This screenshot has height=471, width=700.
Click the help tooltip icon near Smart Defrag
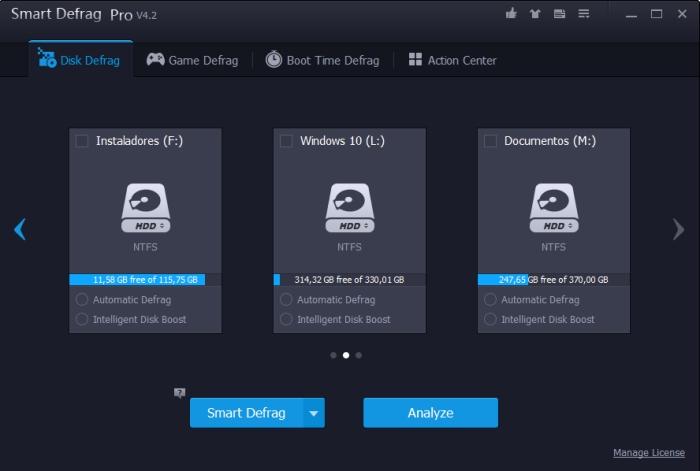[x=179, y=393]
